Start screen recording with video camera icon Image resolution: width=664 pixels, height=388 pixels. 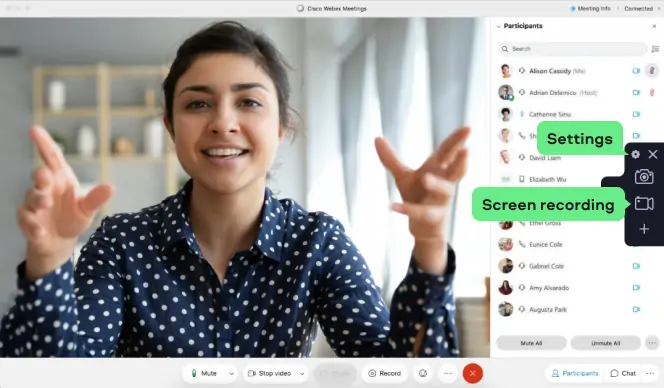coord(644,203)
